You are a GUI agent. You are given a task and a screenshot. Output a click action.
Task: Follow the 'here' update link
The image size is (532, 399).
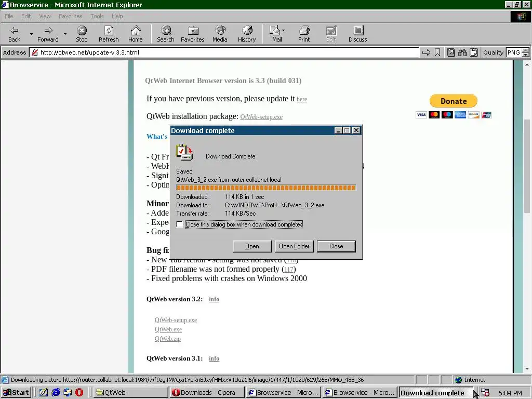[302, 99]
